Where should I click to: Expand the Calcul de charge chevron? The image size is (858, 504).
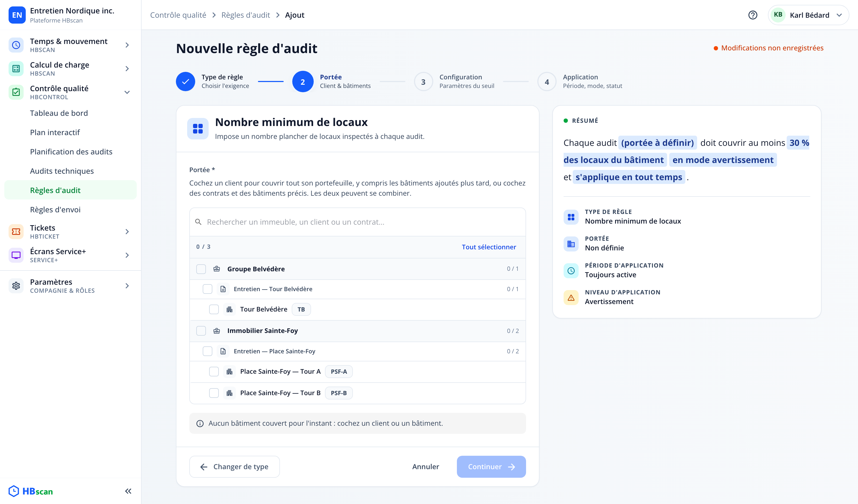click(127, 68)
